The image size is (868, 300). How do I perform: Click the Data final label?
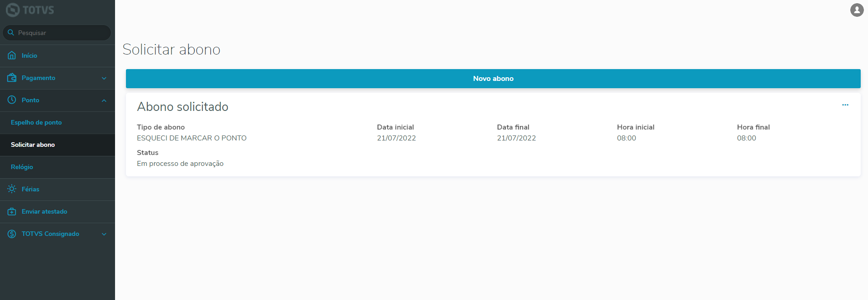(513, 127)
